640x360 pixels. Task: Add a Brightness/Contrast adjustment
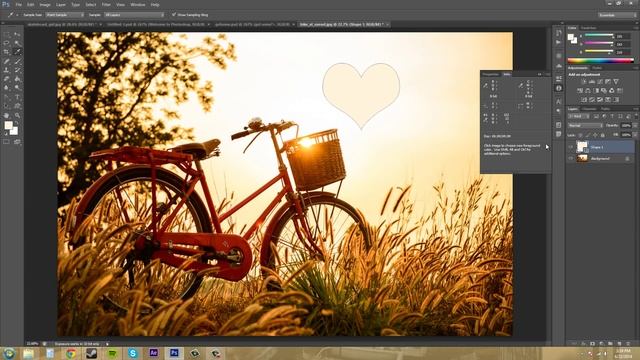(x=584, y=82)
